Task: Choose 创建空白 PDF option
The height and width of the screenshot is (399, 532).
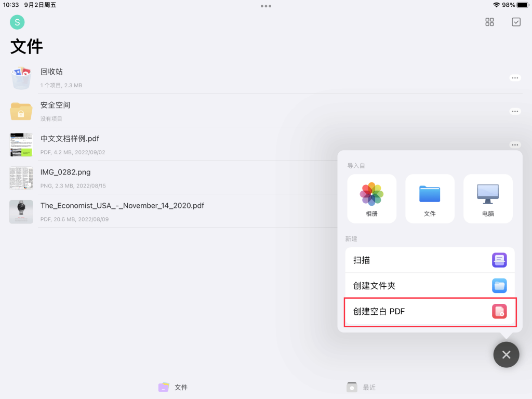Action: coord(430,312)
